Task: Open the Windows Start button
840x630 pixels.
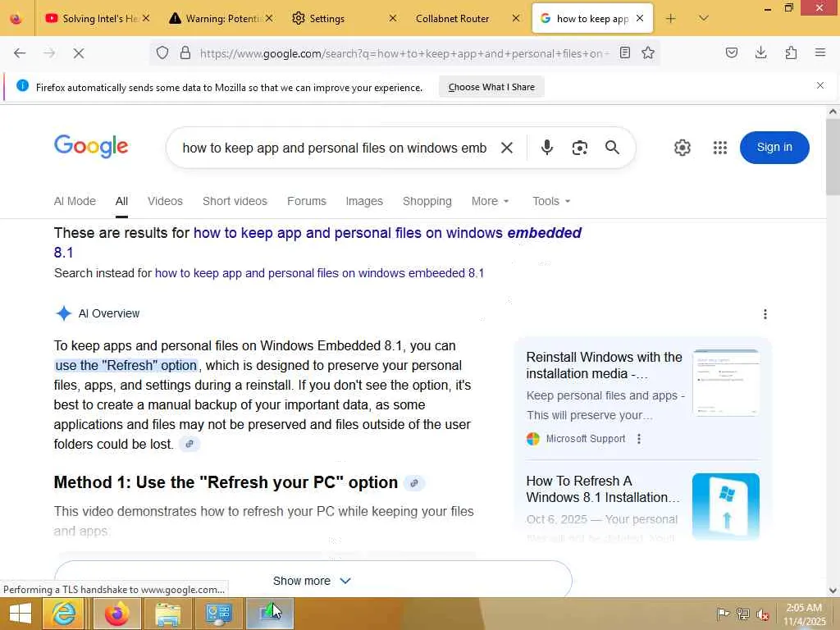Action: pos(20,614)
